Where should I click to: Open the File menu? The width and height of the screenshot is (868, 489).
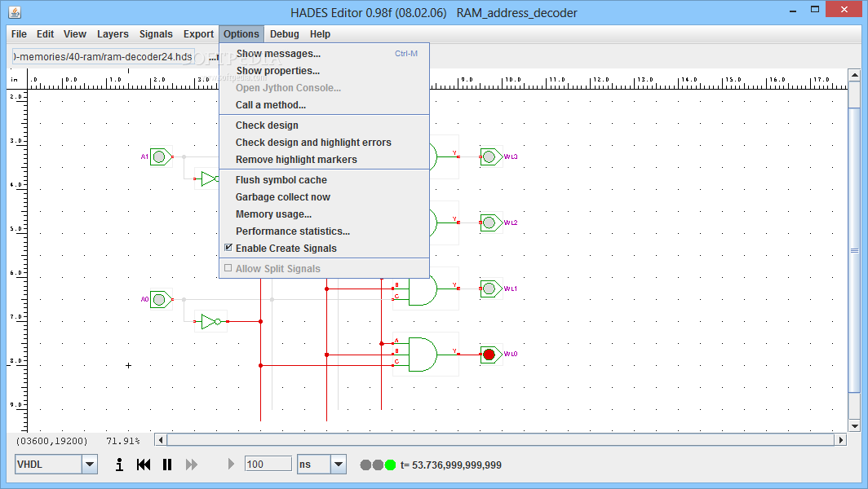pos(19,33)
